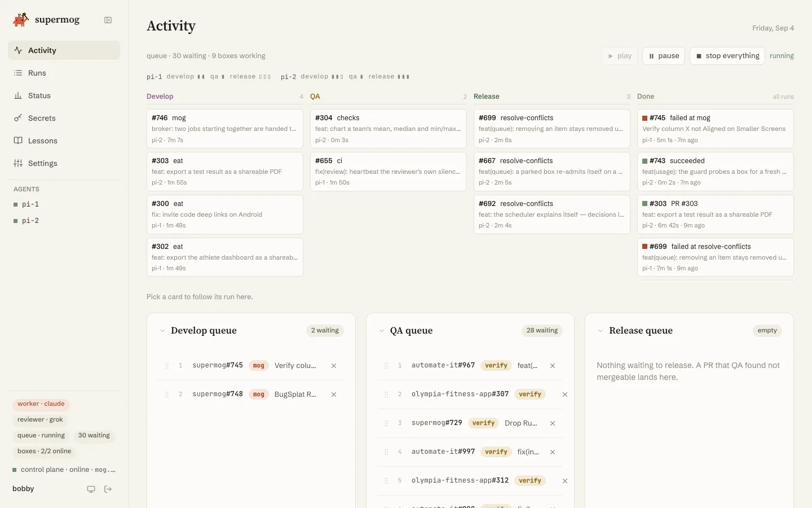Open the Secrets section
Screen dimensions: 812x508
(x=64, y=118)
